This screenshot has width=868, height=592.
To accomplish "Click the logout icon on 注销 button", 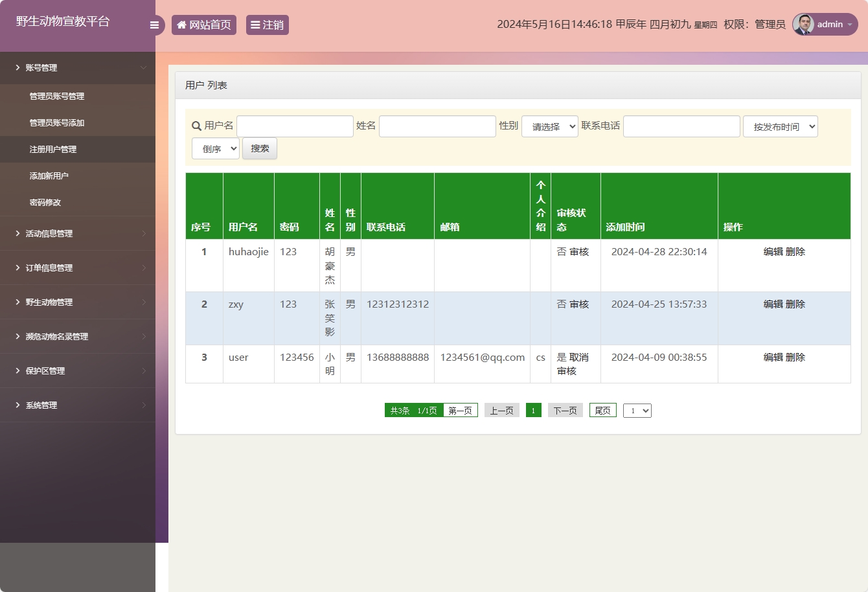I will click(254, 25).
